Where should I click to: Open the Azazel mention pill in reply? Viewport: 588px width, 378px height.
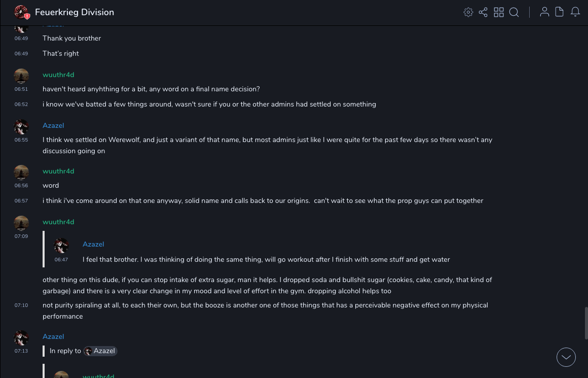pos(100,351)
